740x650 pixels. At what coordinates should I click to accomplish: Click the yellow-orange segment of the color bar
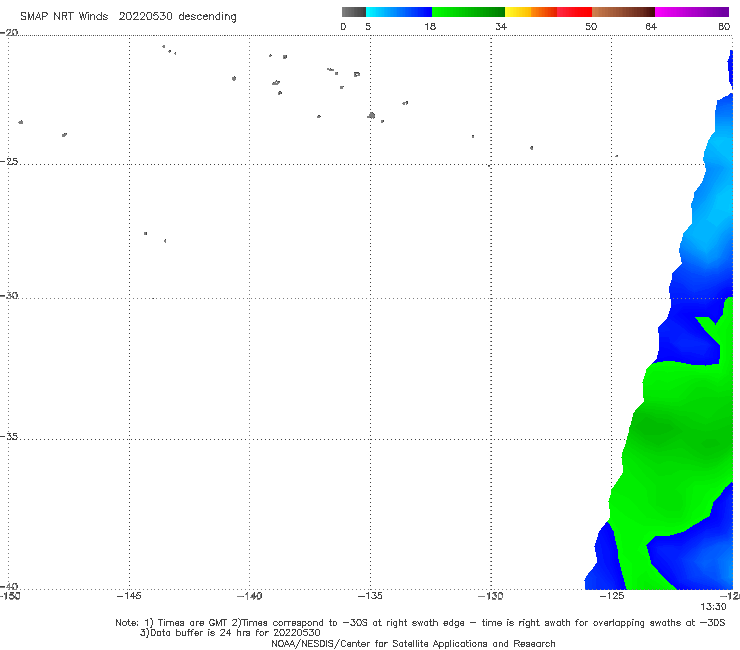(x=531, y=12)
